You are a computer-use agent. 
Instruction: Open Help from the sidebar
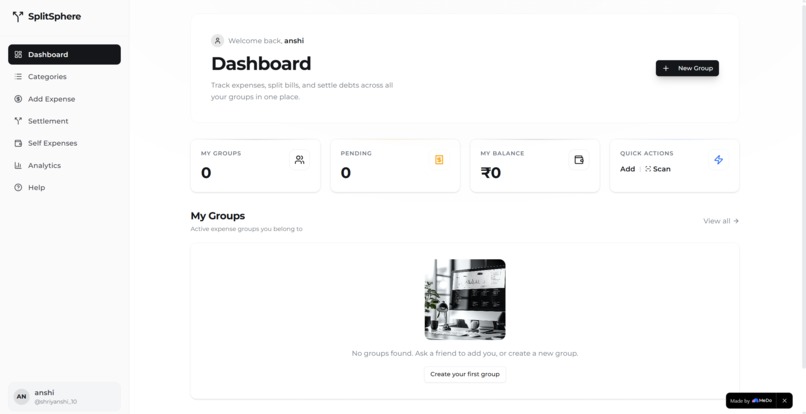[x=64, y=188]
